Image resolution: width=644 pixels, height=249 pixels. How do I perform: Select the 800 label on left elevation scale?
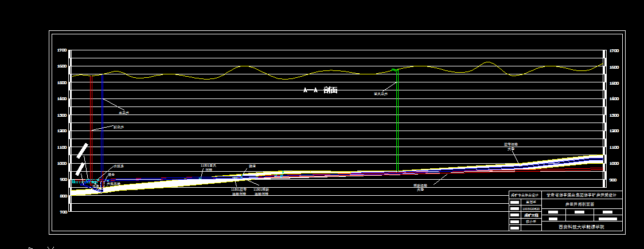point(63,196)
